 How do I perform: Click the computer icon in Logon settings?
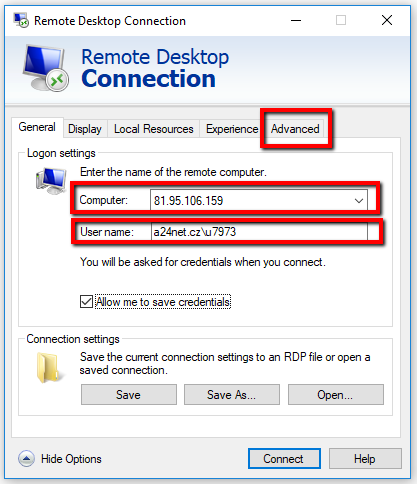51,181
